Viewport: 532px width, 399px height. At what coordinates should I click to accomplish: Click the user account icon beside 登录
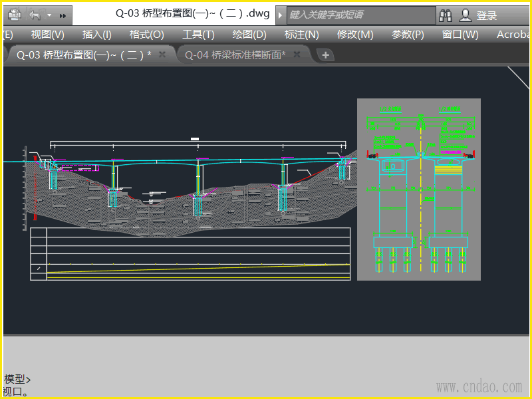(465, 15)
